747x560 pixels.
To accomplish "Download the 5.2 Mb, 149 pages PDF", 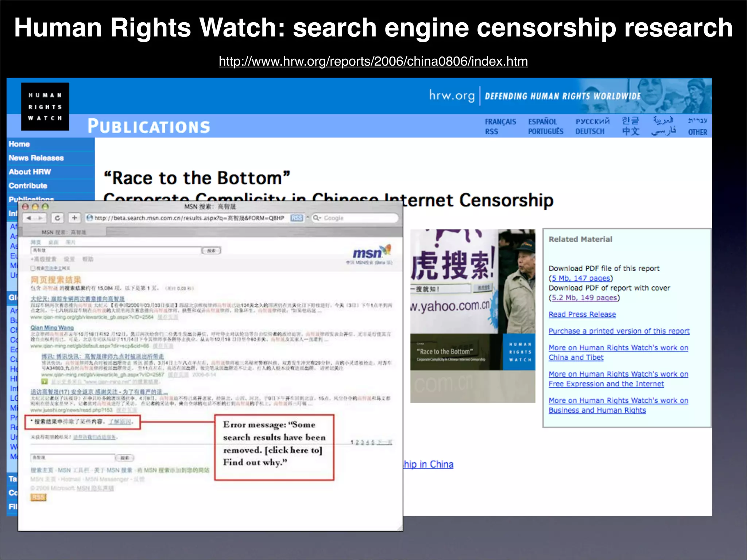I will click(584, 297).
